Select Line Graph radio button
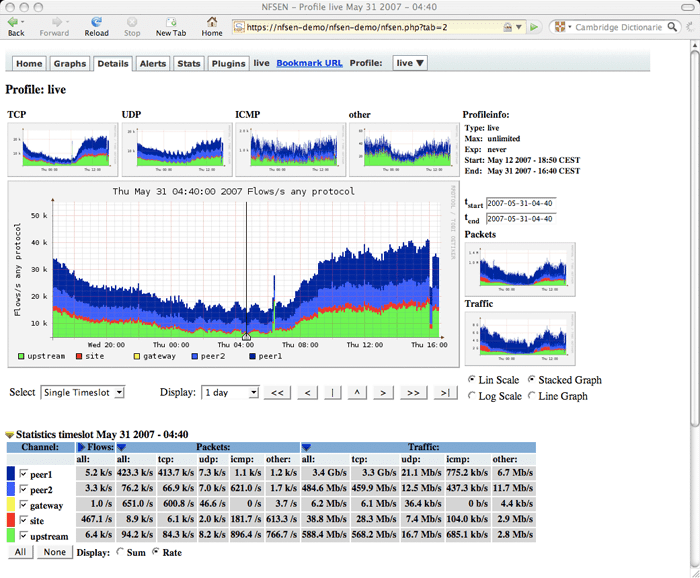The height and width of the screenshot is (578, 700). point(531,395)
